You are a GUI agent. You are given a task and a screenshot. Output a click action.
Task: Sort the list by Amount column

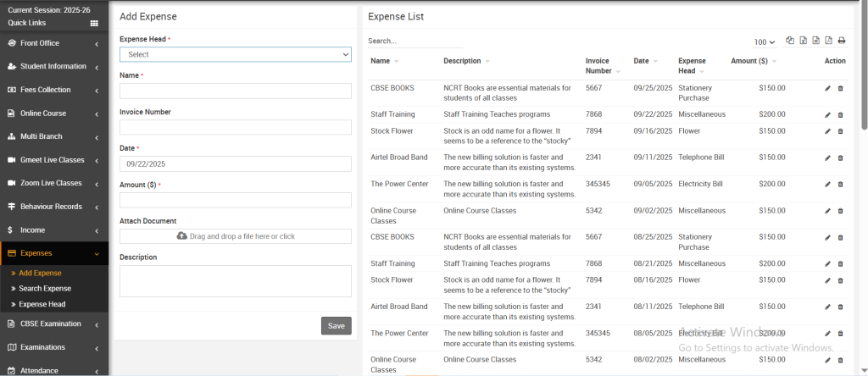pos(753,61)
